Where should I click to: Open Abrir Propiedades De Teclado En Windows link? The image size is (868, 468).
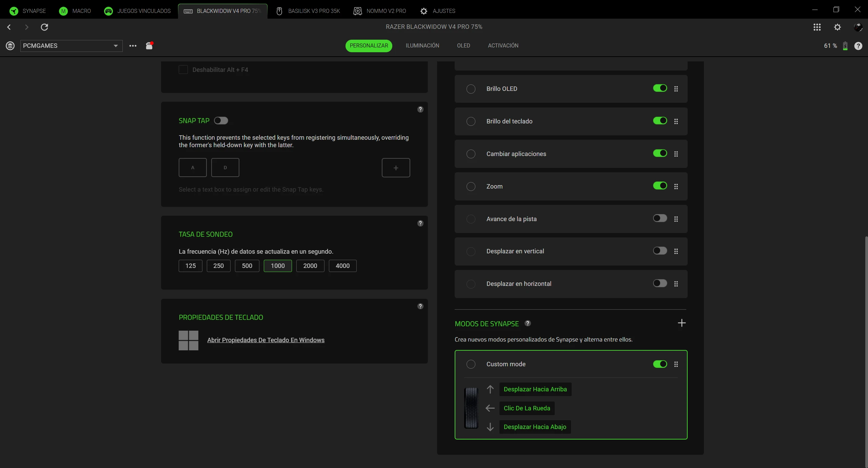click(x=266, y=340)
